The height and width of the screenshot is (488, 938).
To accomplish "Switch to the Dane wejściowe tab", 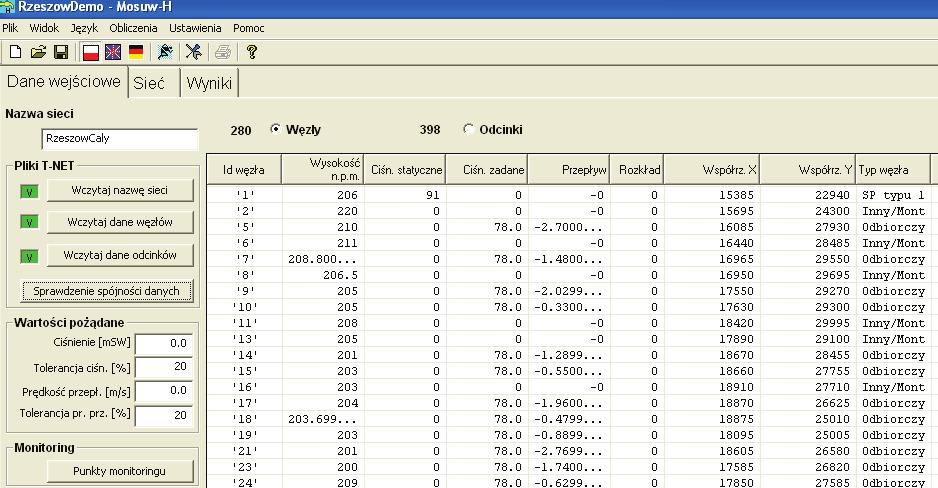I will (x=64, y=82).
